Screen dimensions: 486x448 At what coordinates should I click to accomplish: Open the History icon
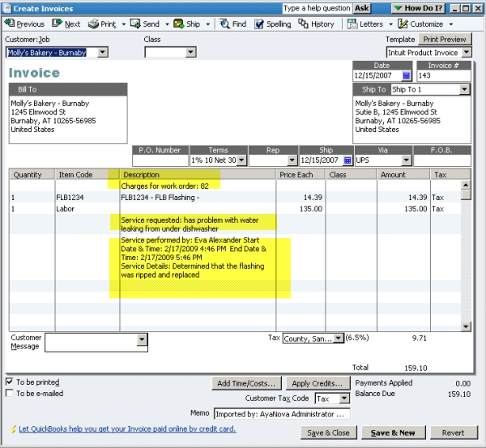(303, 23)
